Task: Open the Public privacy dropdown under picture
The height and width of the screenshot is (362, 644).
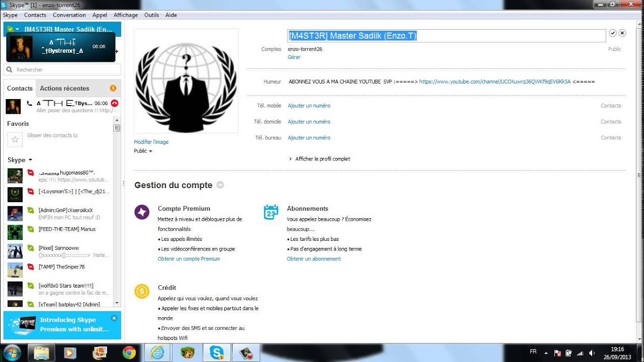Action: tap(143, 151)
